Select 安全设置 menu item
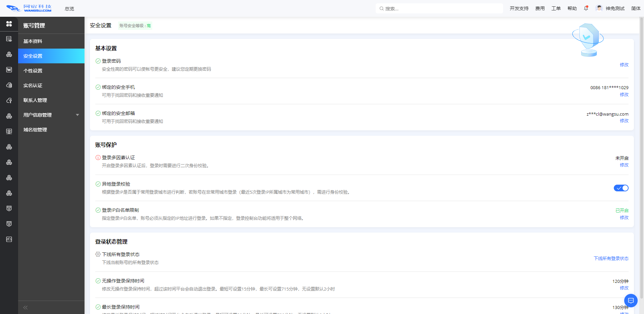Image resolution: width=644 pixels, height=314 pixels. pos(51,56)
